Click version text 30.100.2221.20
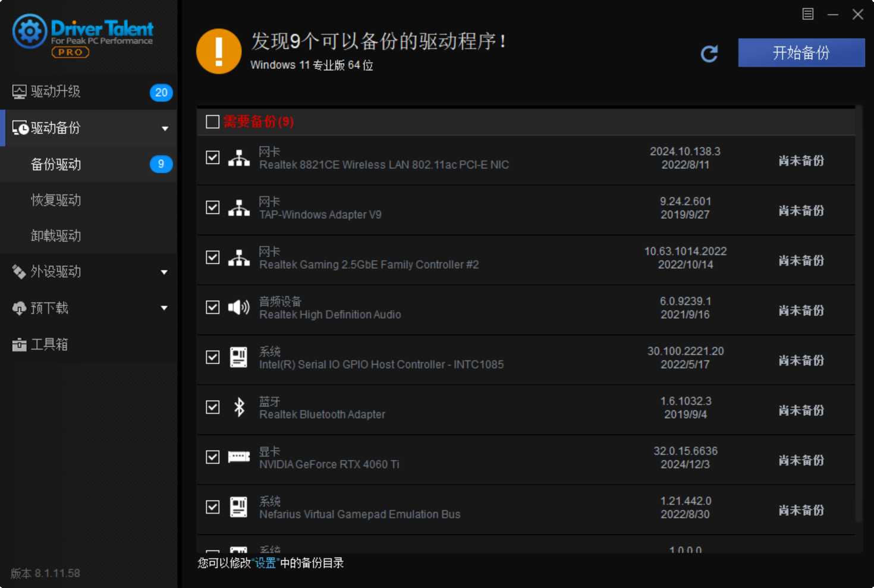Screen dimensions: 874x588 pyautogui.click(x=686, y=351)
